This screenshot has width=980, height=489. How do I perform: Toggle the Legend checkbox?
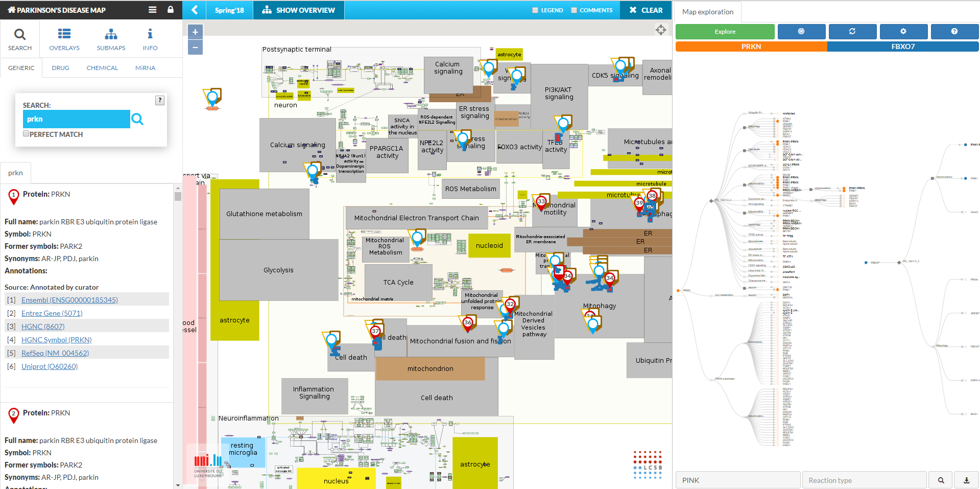click(x=535, y=10)
